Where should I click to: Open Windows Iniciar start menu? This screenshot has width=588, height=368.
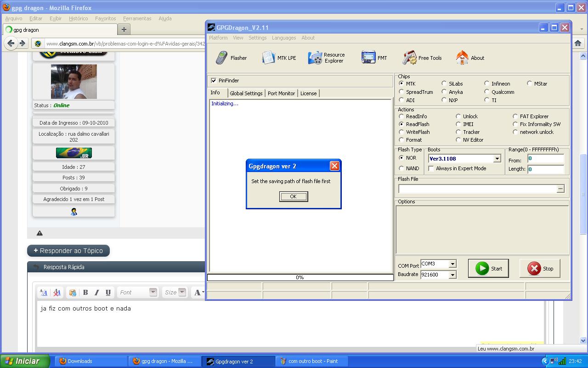point(25,361)
